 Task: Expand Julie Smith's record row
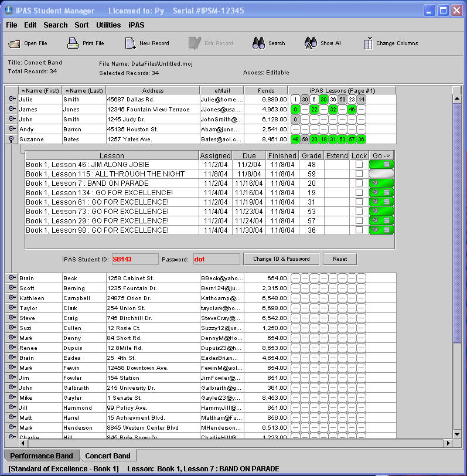12,100
